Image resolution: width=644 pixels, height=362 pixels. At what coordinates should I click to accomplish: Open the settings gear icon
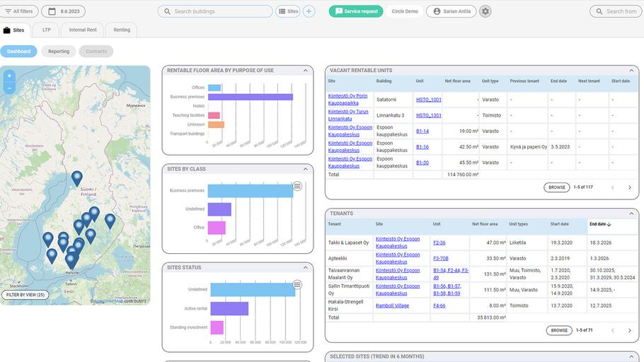(485, 11)
